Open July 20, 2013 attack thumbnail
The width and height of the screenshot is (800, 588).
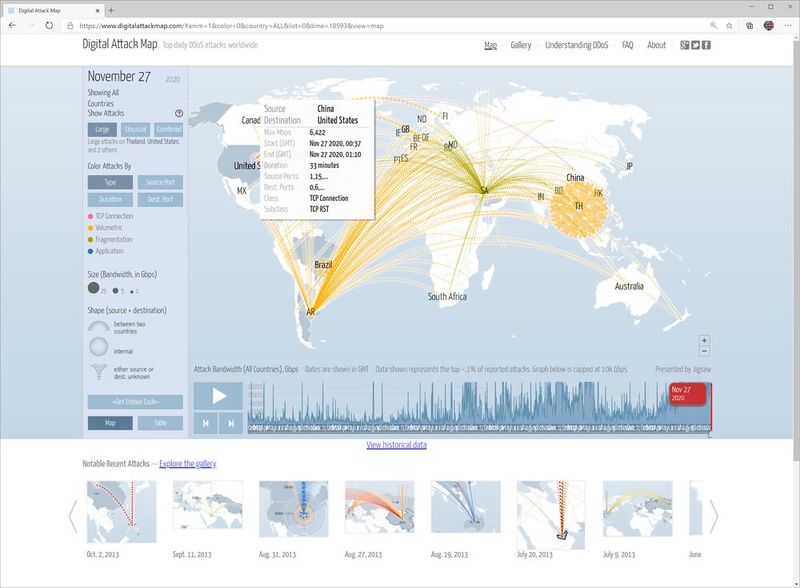(551, 514)
